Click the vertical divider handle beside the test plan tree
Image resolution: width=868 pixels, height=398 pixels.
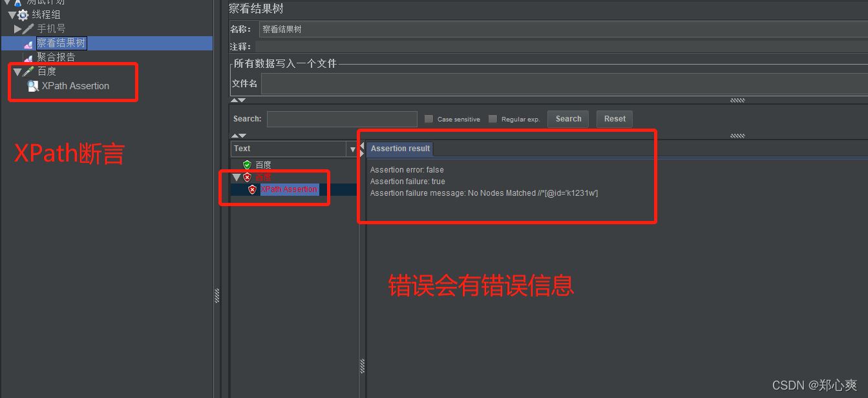[x=217, y=295]
